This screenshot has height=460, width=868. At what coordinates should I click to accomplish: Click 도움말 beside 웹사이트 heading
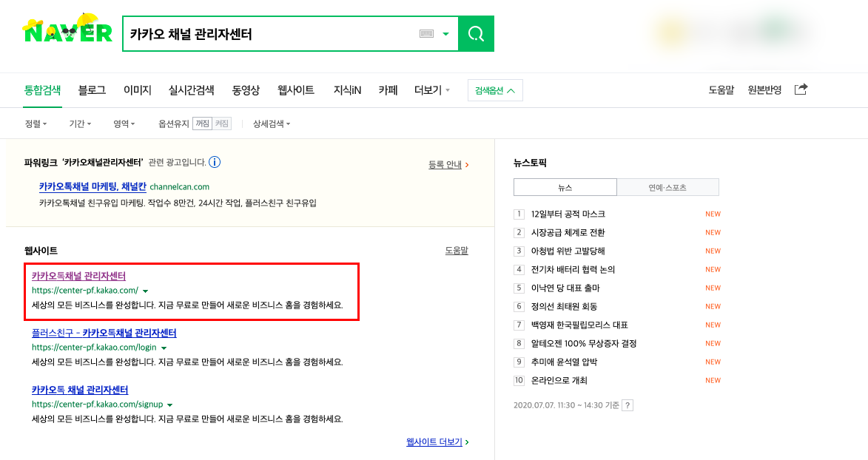(x=457, y=250)
